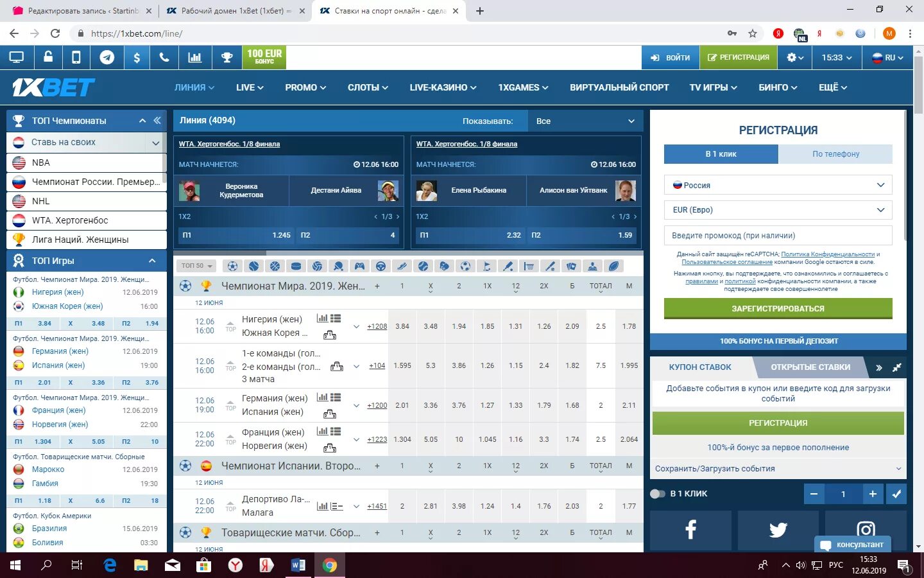This screenshot has height=578, width=924.
Task: Open the EUR (Евро) currency dropdown
Action: pyautogui.click(x=778, y=210)
